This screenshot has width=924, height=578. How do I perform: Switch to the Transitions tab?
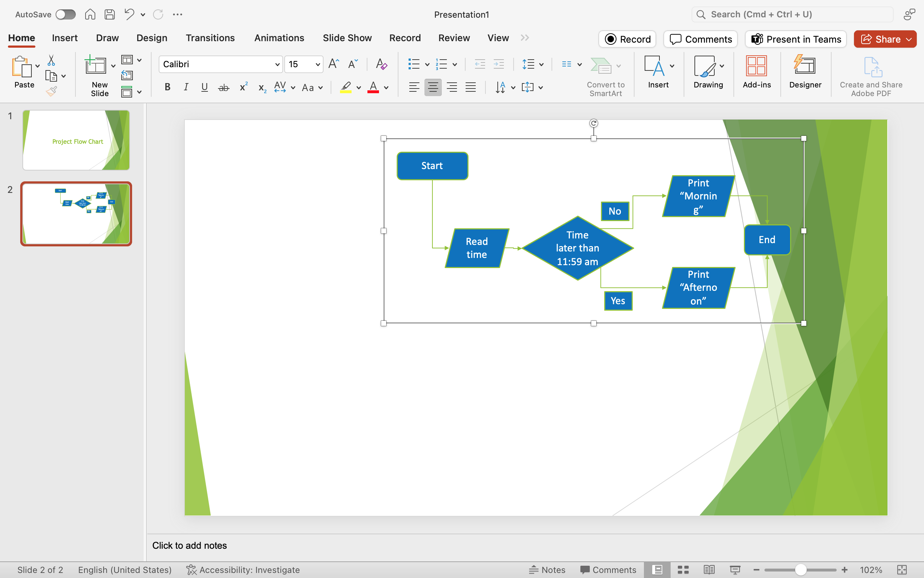pos(210,38)
